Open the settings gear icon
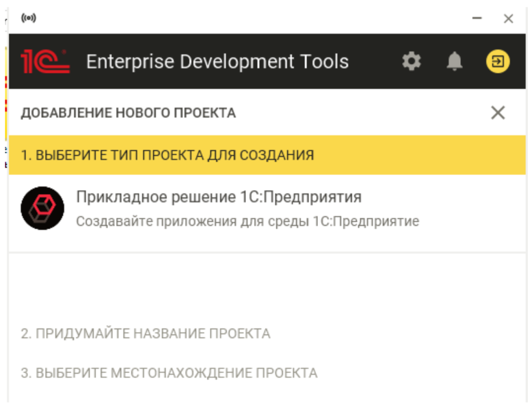Screen dimensions: 532x412 411,61
